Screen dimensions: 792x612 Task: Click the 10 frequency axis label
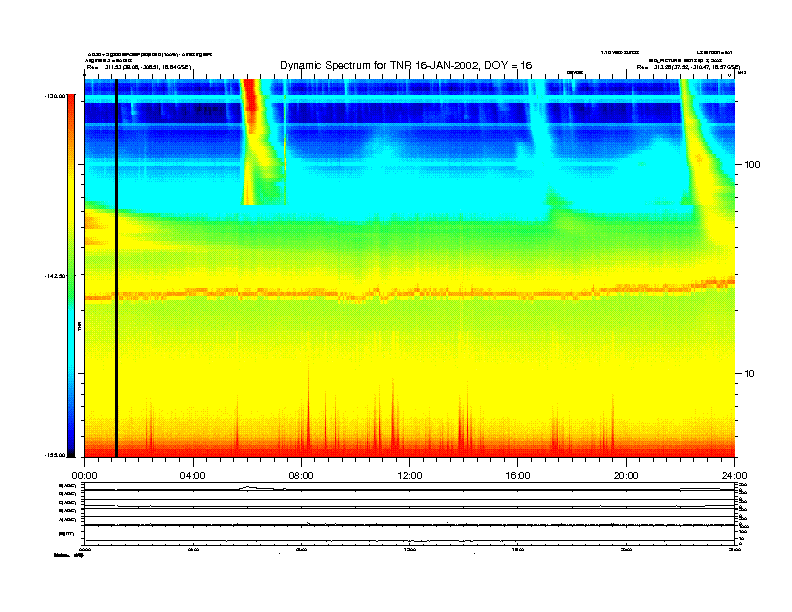(x=750, y=374)
